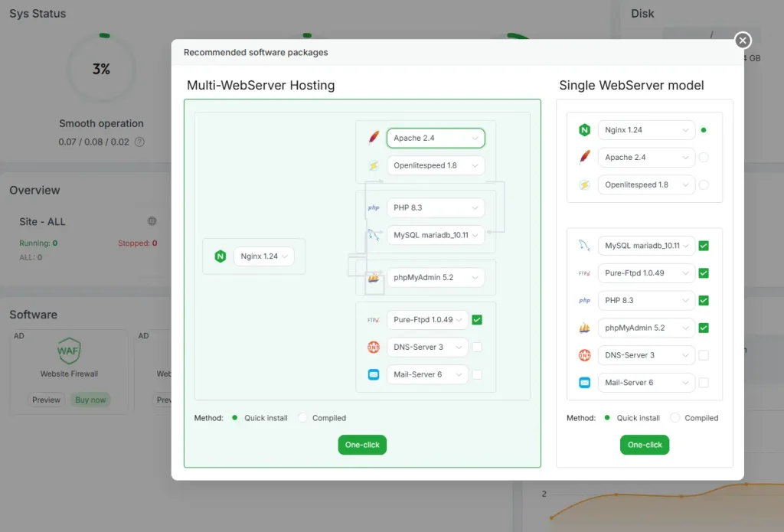Open the phpMyAdmin 5.2 dropdown in Multi-WebServer Hosting
This screenshot has width=784, height=532.
coord(436,278)
